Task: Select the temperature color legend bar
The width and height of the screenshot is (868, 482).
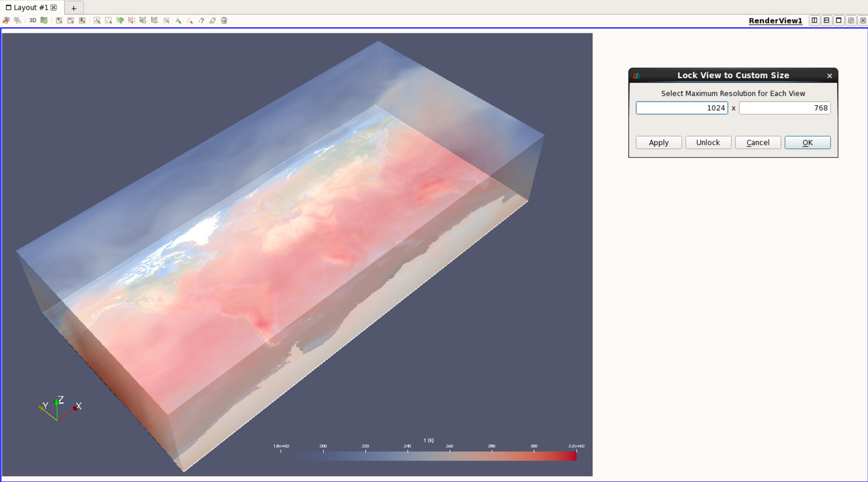Action: 429,456
